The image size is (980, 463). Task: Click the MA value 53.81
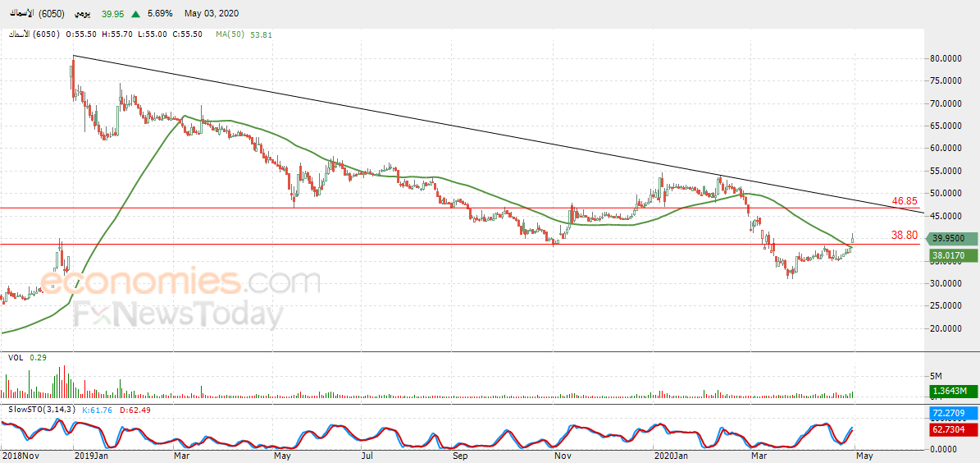point(262,34)
